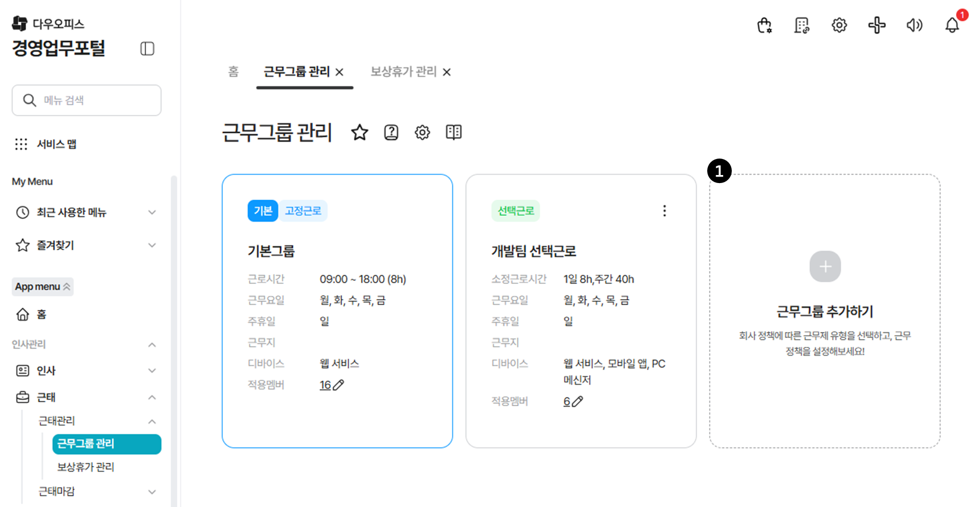Click the shopping bag store icon
Image resolution: width=980 pixels, height=507 pixels.
click(x=764, y=25)
